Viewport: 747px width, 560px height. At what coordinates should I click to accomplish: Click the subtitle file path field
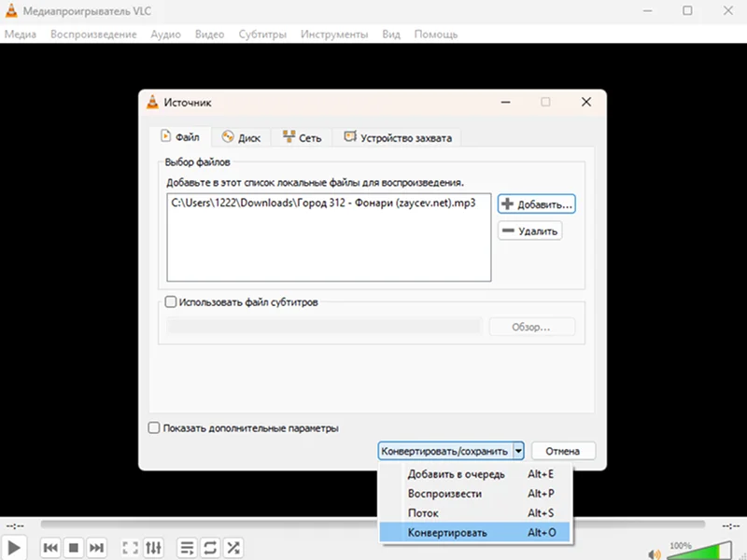[324, 327]
